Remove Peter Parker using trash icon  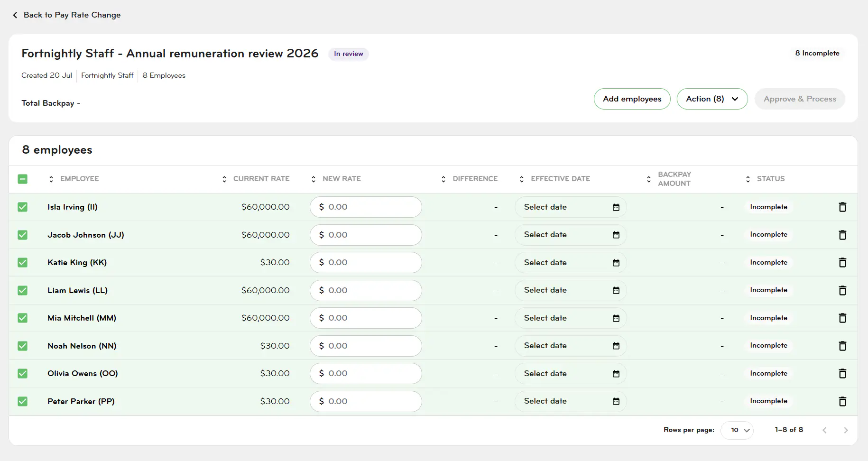pos(842,401)
